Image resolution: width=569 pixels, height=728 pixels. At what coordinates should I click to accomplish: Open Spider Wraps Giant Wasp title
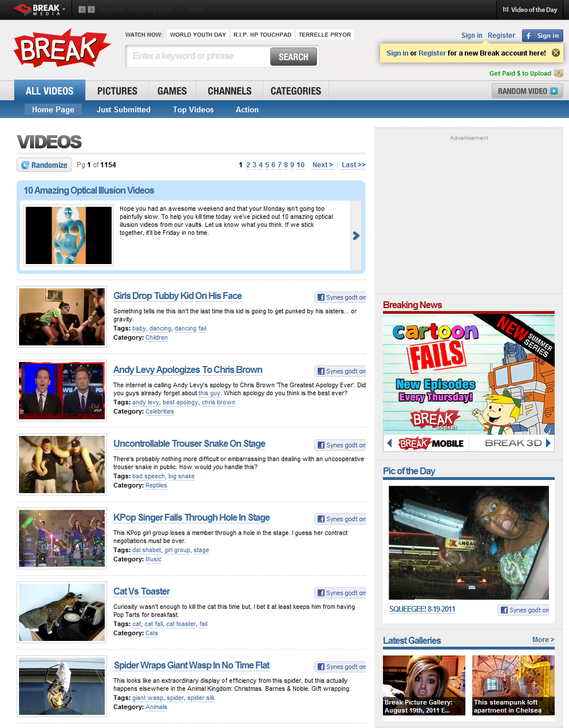pyautogui.click(x=192, y=666)
